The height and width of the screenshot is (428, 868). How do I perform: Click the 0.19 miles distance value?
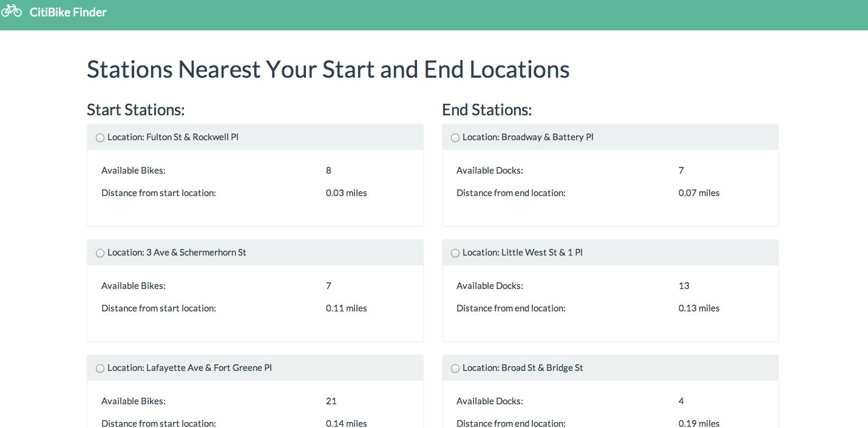click(699, 424)
